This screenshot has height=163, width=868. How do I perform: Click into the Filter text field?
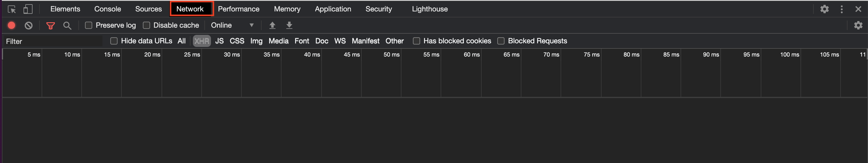pyautogui.click(x=53, y=41)
